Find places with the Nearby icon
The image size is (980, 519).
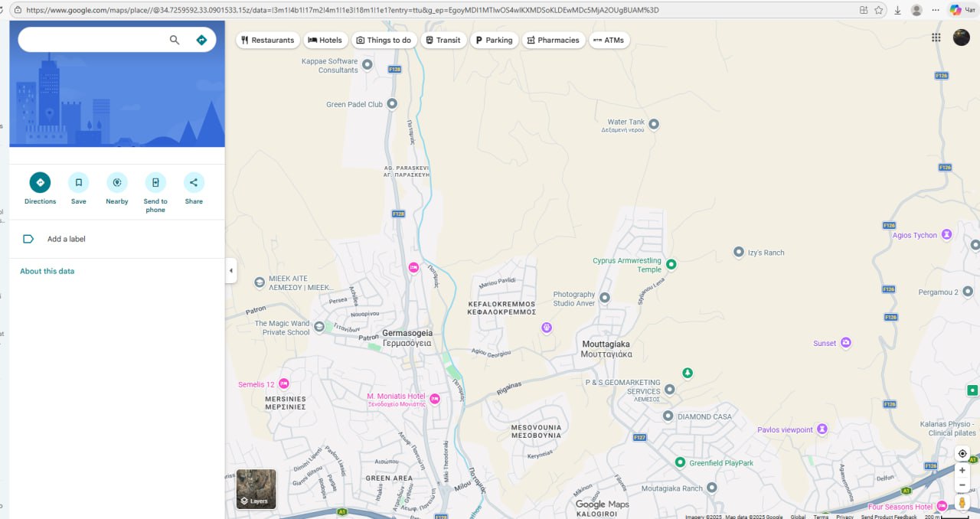(x=116, y=183)
